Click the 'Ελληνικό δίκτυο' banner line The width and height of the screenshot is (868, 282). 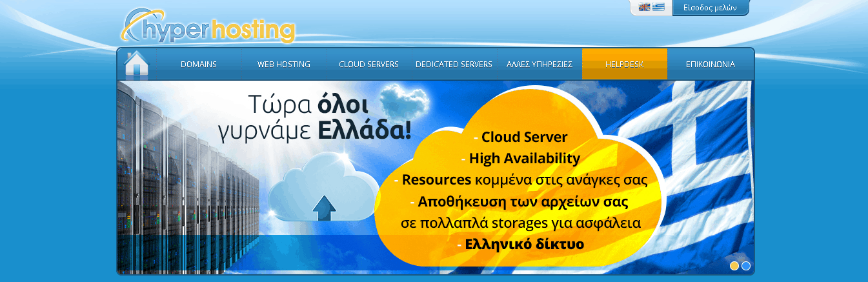click(x=520, y=245)
